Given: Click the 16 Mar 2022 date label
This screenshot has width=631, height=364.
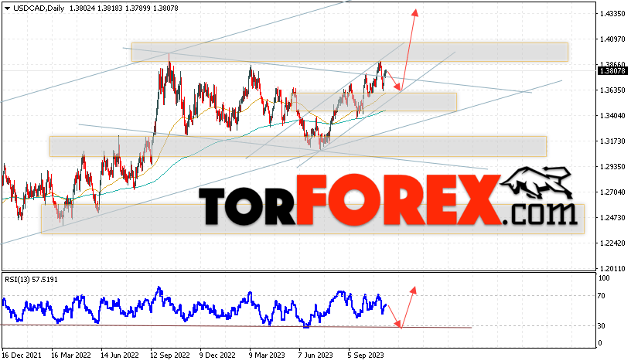Looking at the screenshot, I should tap(71, 355).
